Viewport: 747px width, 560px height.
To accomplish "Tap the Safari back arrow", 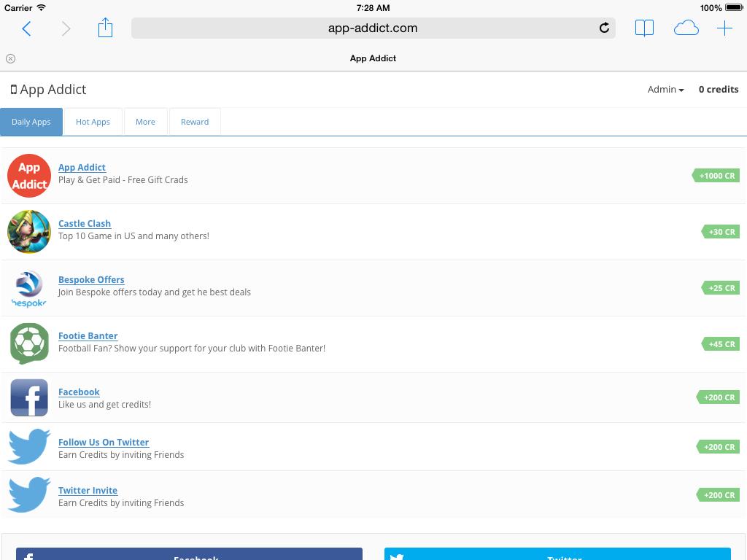I will [27, 28].
